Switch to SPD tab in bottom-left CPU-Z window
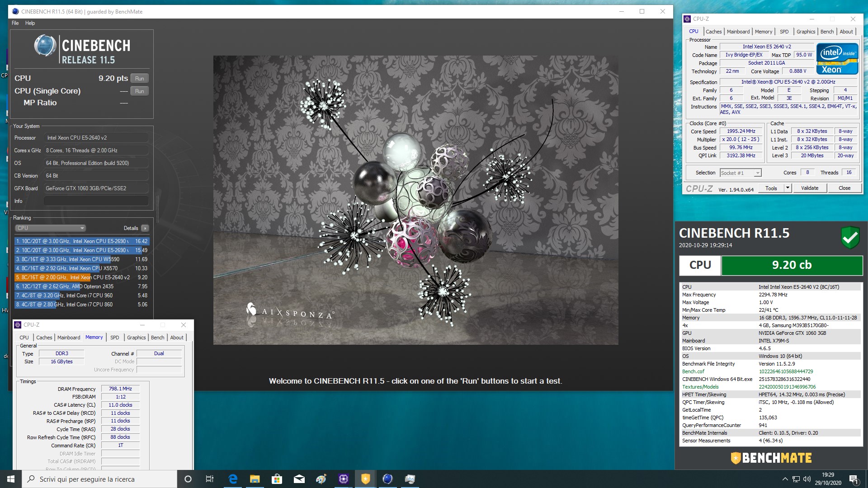The image size is (868, 488). tap(115, 338)
